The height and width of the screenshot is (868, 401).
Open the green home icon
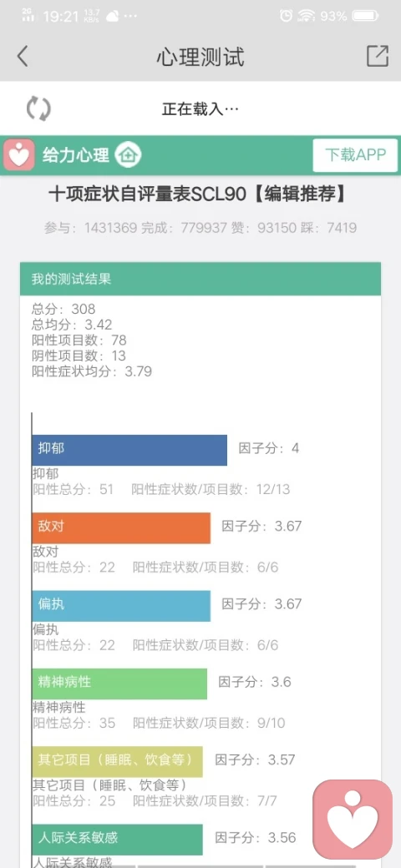click(x=129, y=155)
